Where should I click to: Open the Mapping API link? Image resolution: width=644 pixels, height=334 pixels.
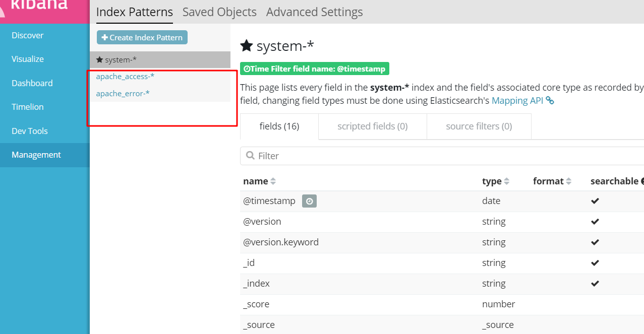(517, 100)
